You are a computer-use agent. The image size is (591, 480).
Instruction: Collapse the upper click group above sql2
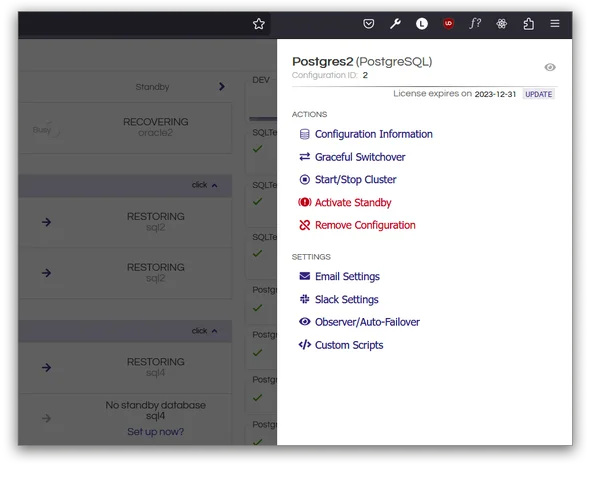coord(205,185)
